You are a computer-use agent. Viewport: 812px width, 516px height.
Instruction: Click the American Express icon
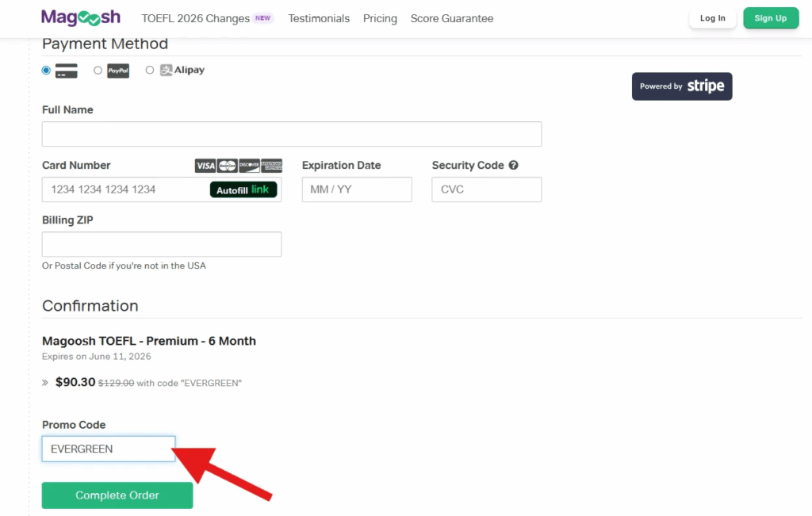pyautogui.click(x=271, y=166)
